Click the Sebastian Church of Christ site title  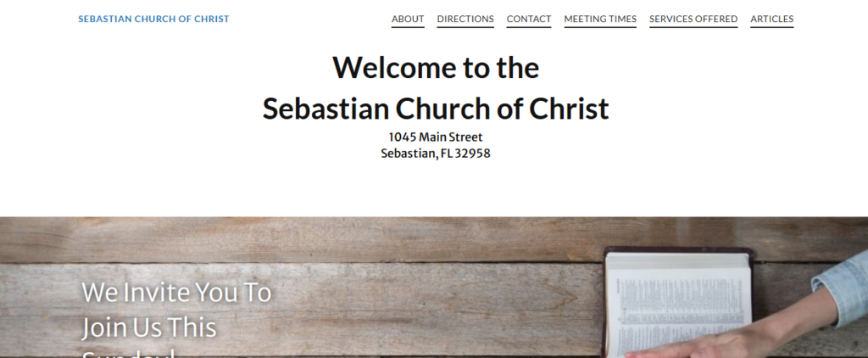[153, 19]
